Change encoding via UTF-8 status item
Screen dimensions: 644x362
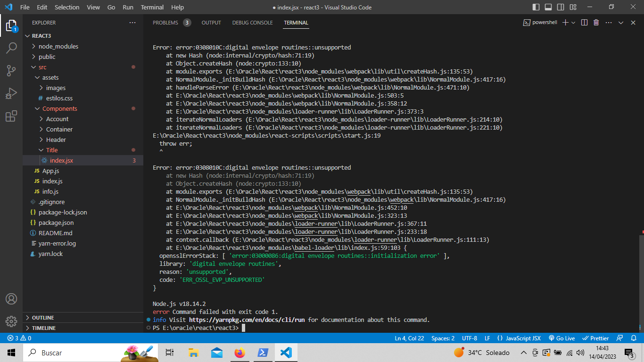tap(470, 338)
